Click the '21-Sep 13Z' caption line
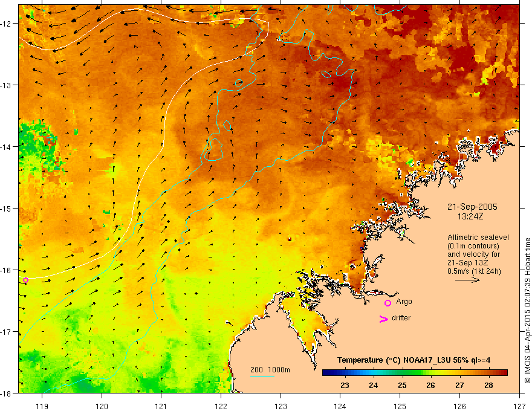The width and height of the screenshot is (532, 411). click(467, 263)
